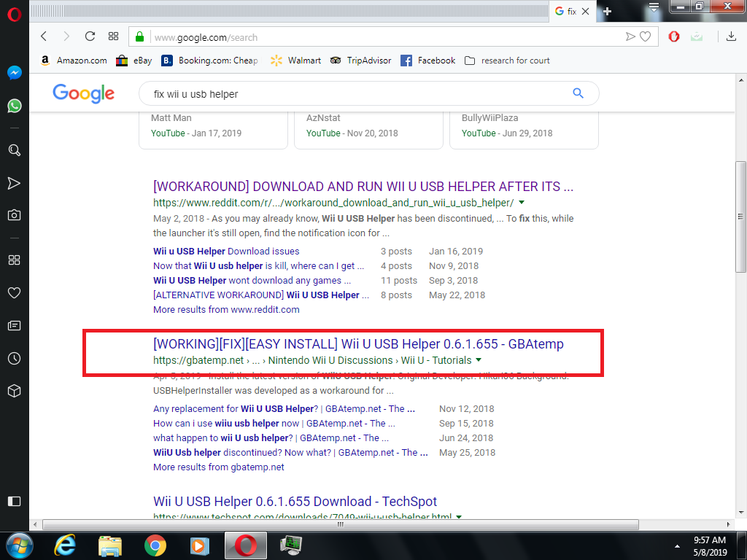Screen dimensions: 747x560
Task: Bookmark this page with the heart icon
Action: 645,36
